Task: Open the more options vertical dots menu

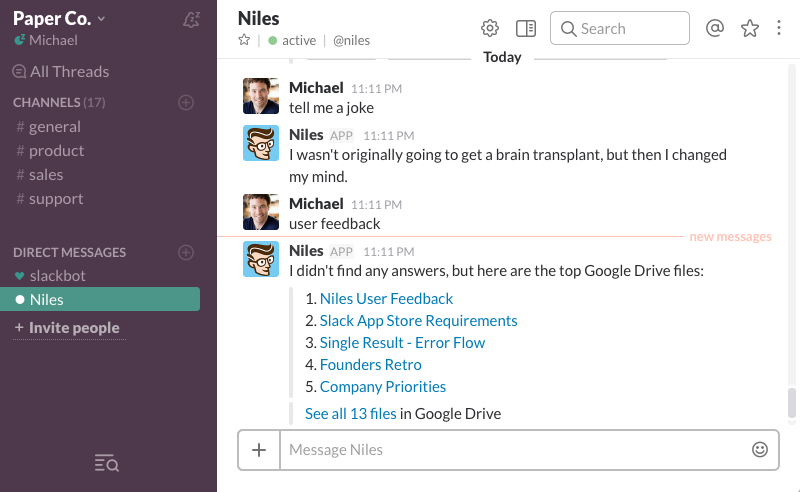Action: click(779, 28)
